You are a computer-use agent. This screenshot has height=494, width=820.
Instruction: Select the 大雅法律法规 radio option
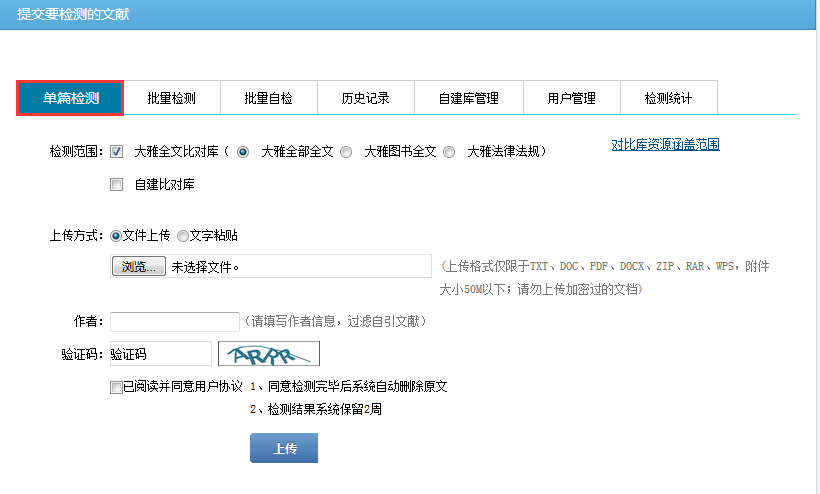tap(449, 153)
